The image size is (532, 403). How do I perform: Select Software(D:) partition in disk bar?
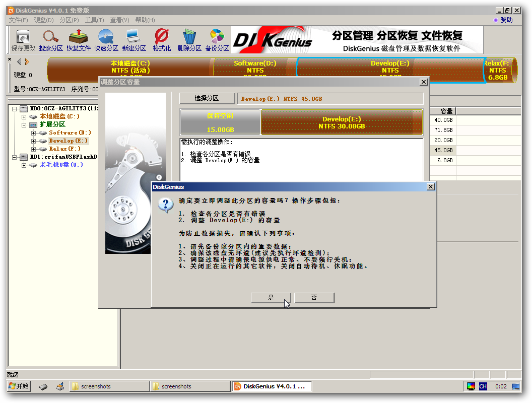tap(255, 67)
